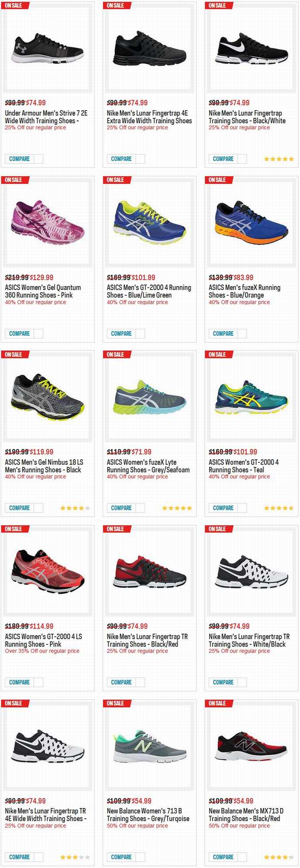The height and width of the screenshot is (868, 300).
Task: Click COMPARE button for ASICS Women's GT-2000 4 Teal
Action: (223, 508)
